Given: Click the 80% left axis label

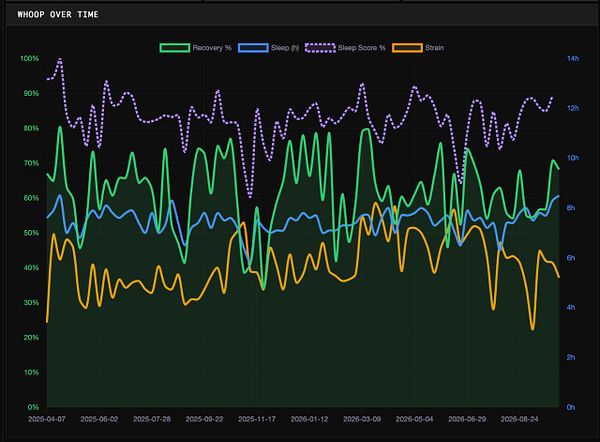Looking at the screenshot, I should tap(31, 128).
